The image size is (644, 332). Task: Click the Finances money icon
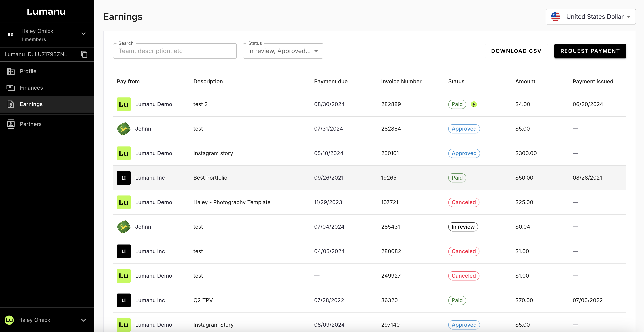[11, 88]
